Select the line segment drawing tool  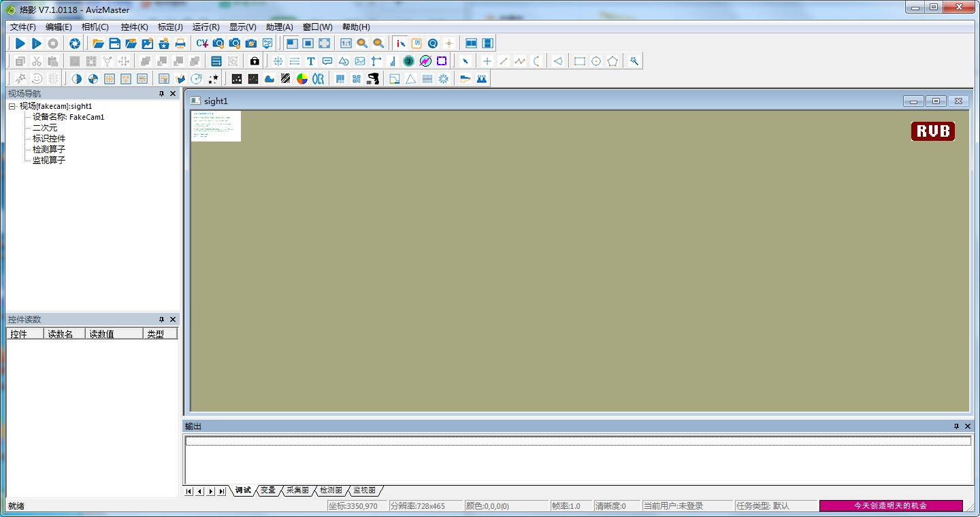point(504,61)
